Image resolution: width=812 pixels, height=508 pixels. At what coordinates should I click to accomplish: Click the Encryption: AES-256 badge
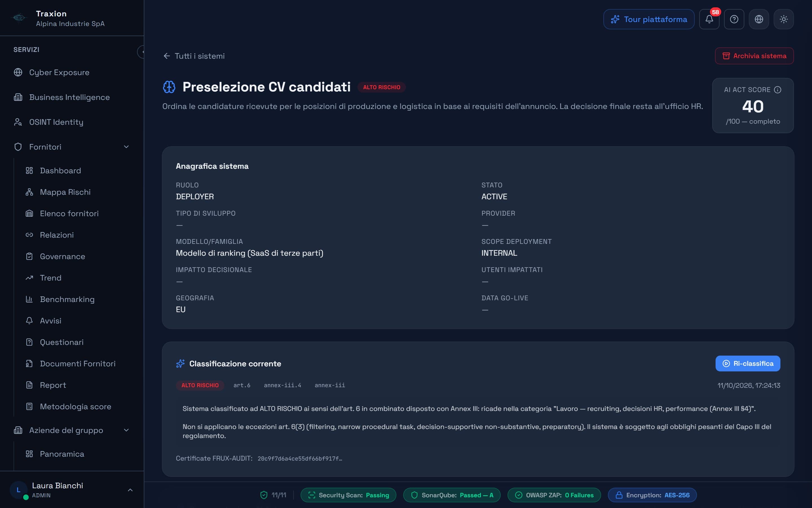tap(652, 495)
